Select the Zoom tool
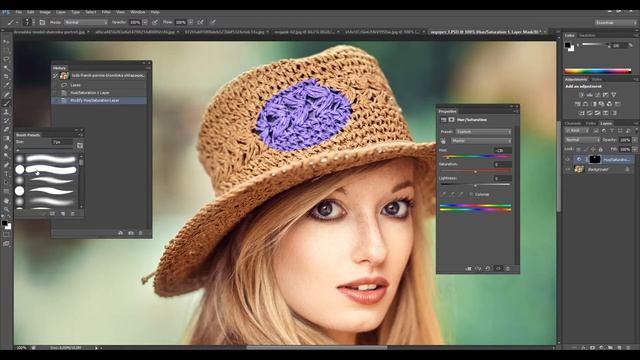640x360 pixels. [6, 209]
